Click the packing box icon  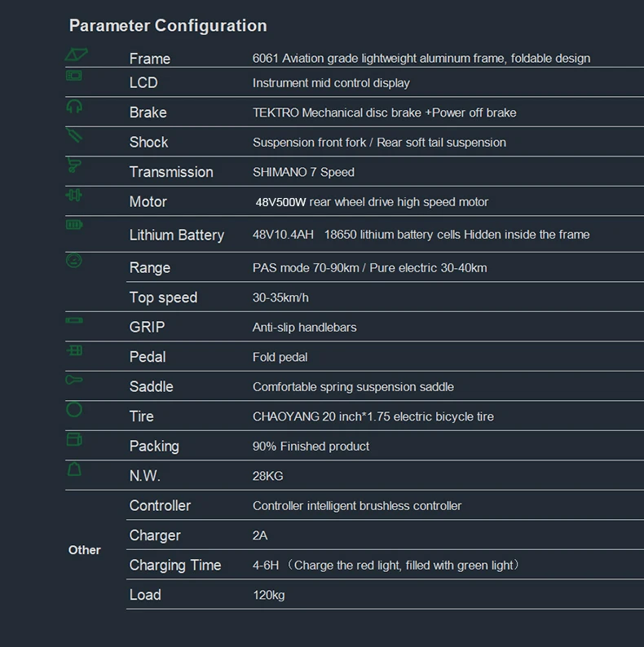(x=74, y=439)
